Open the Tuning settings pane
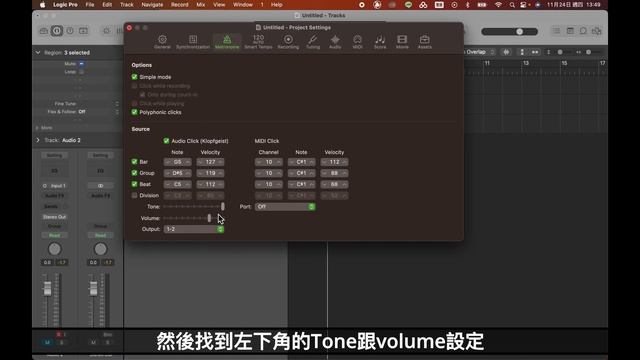 point(313,42)
